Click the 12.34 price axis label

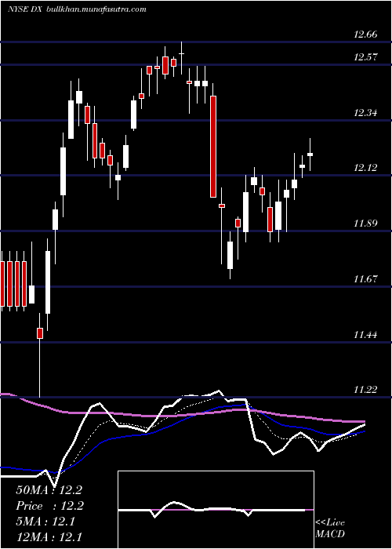click(365, 113)
